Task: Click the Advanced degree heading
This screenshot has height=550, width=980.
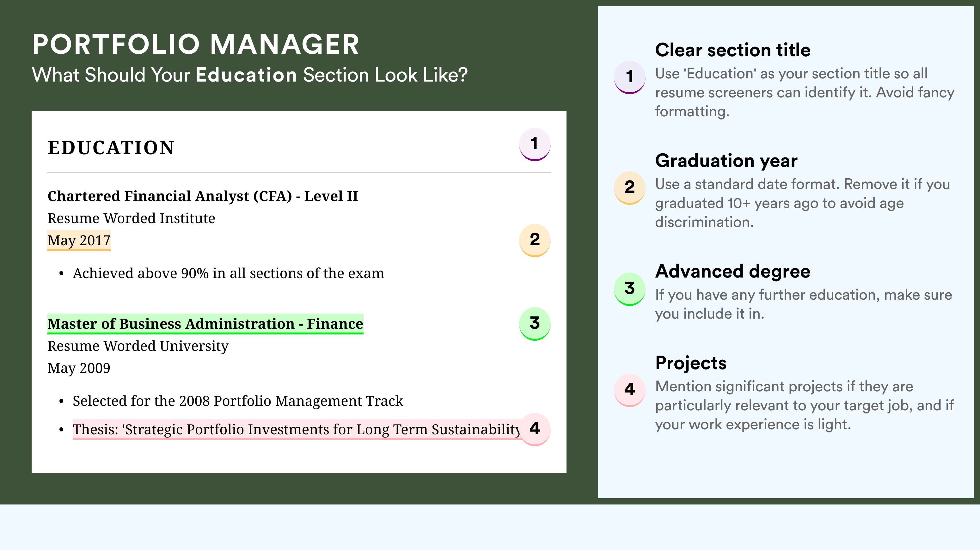Action: (733, 272)
